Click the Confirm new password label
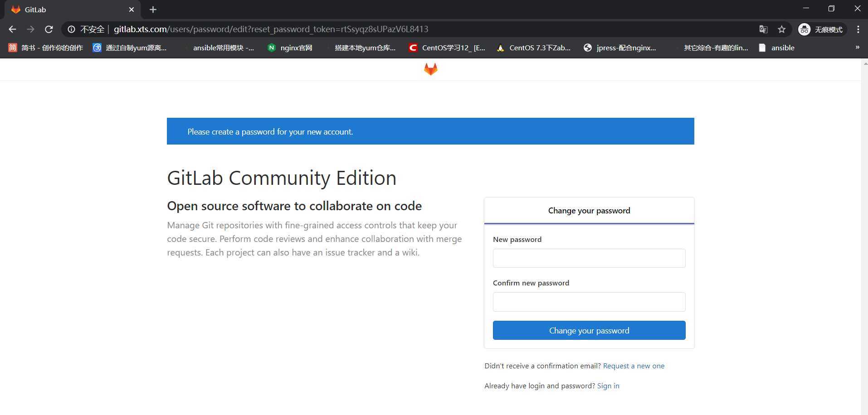This screenshot has height=415, width=868. click(x=531, y=283)
